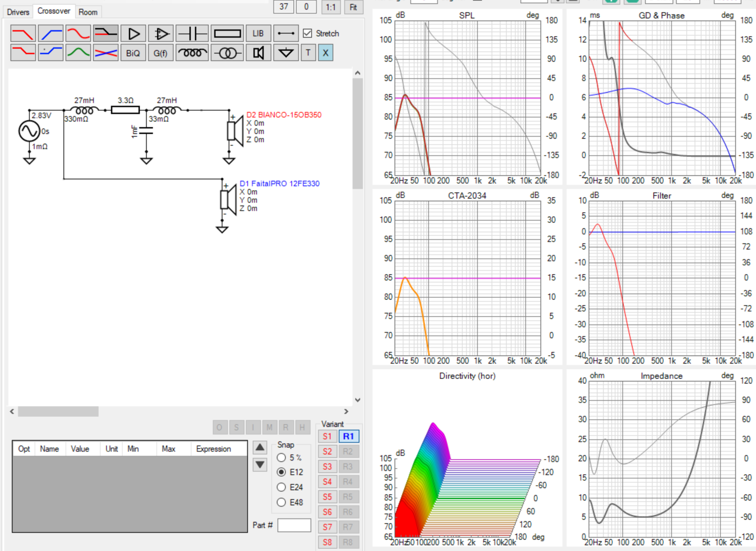
Task: Add a G(f) transfer function block
Action: coord(161,53)
